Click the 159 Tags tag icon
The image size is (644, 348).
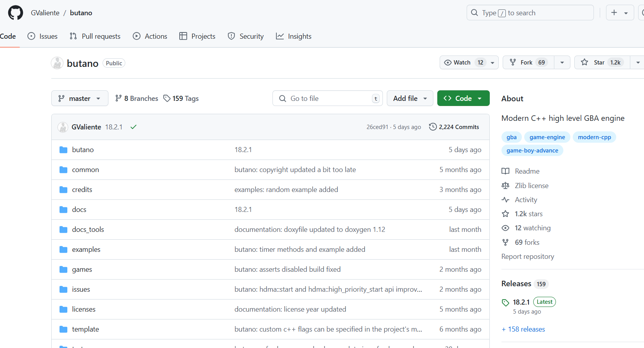(167, 99)
